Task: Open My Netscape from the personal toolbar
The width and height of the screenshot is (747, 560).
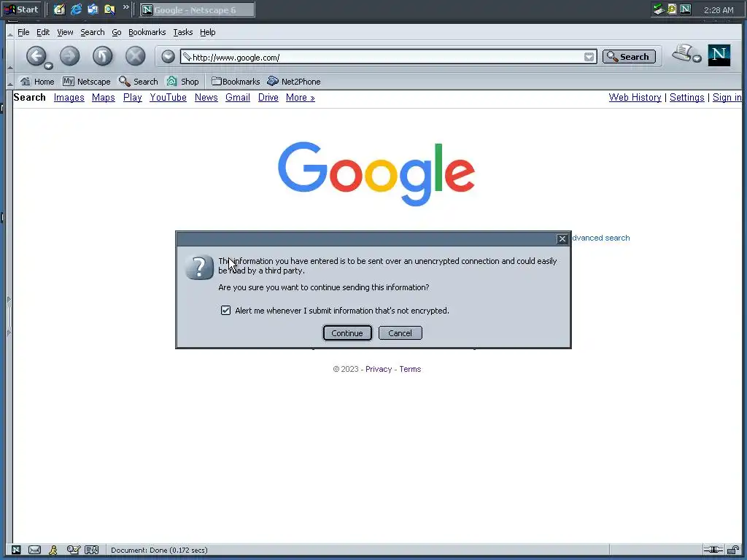Action: [86, 82]
